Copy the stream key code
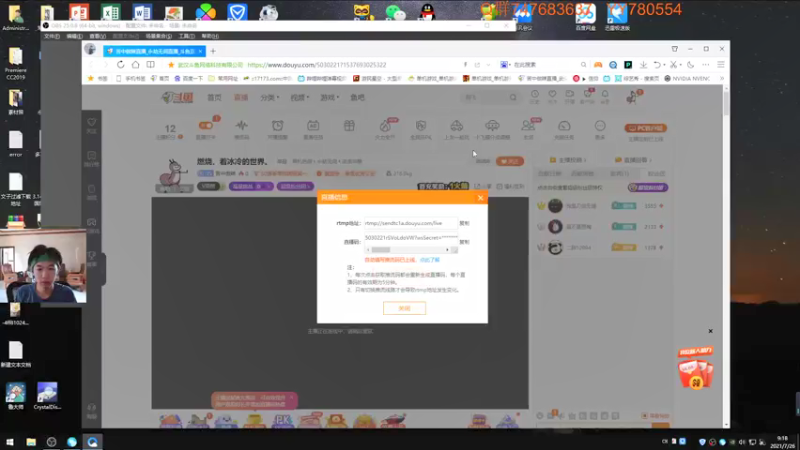The image size is (800, 450). [464, 242]
